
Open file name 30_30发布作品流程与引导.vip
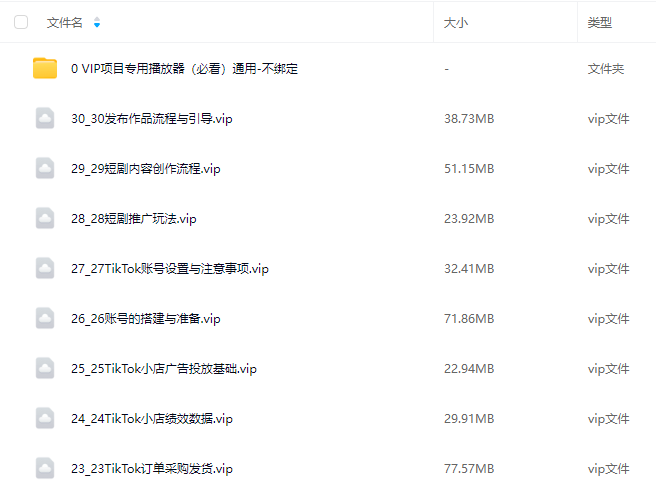pyautogui.click(x=152, y=119)
